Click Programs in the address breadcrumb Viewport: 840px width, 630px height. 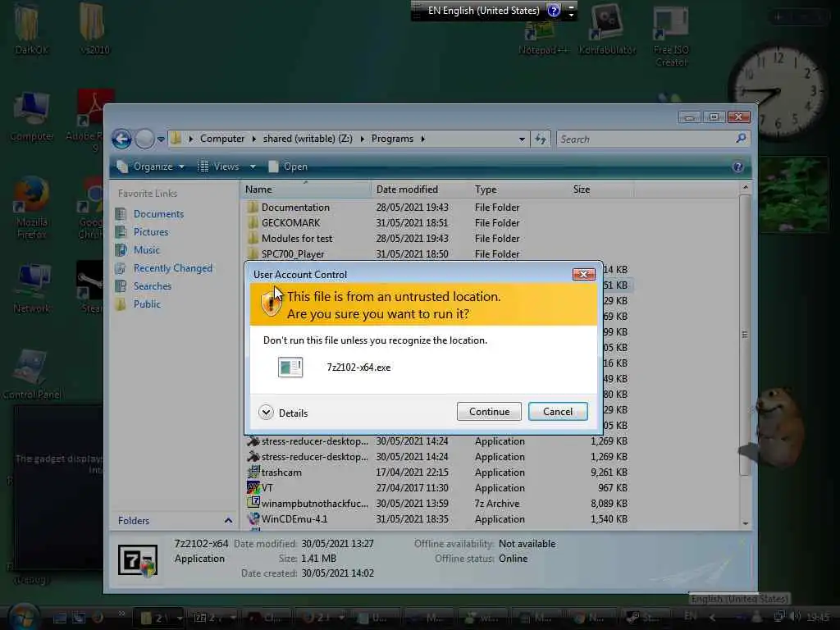coord(392,139)
